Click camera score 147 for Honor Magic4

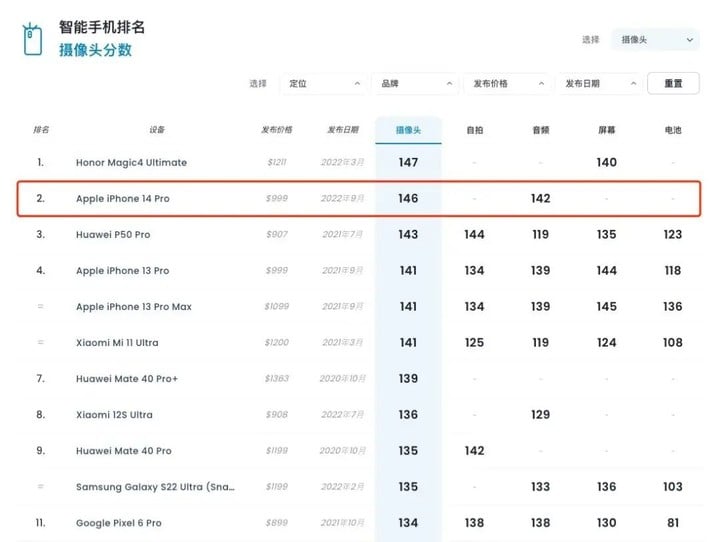[408, 163]
